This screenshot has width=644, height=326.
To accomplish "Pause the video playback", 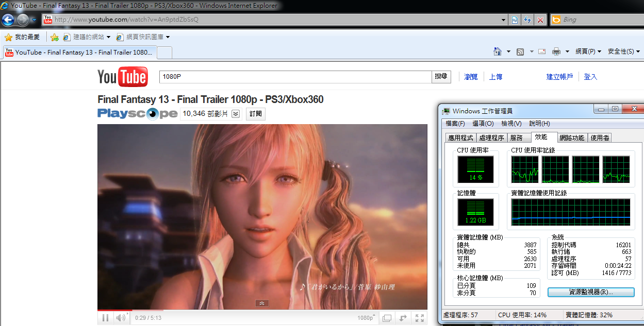I will [x=105, y=318].
